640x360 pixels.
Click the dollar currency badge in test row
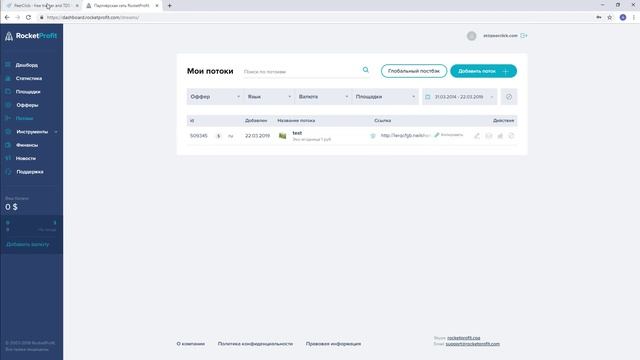tap(218, 136)
